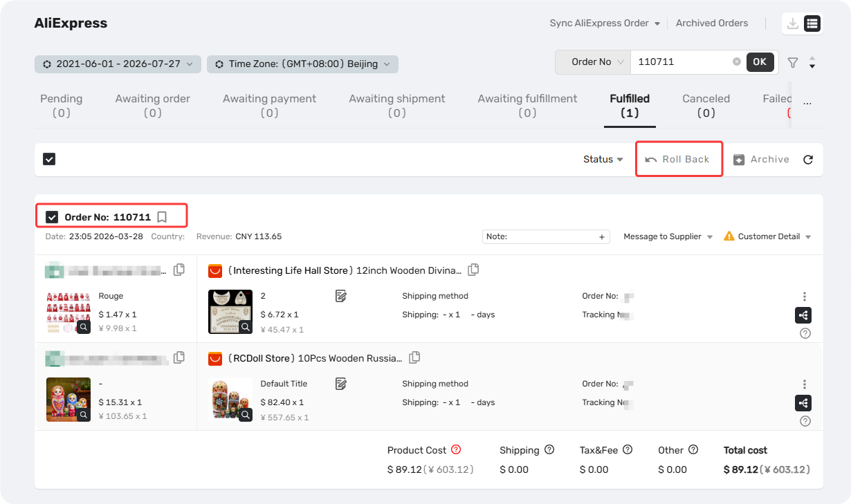
Task: Click the Customer Detail warning icon
Action: point(729,236)
